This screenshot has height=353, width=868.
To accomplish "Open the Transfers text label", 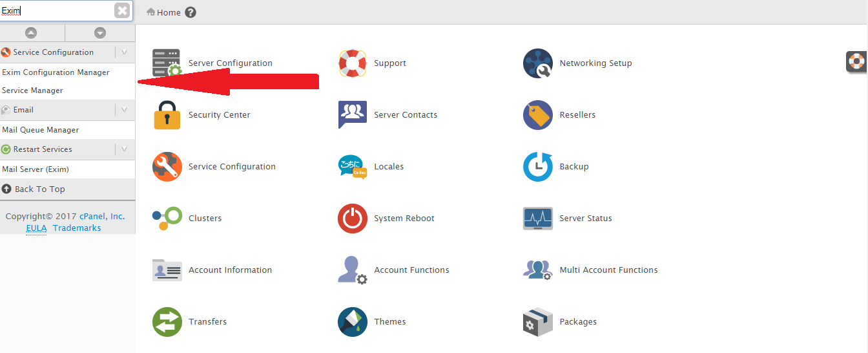I will pos(207,322).
